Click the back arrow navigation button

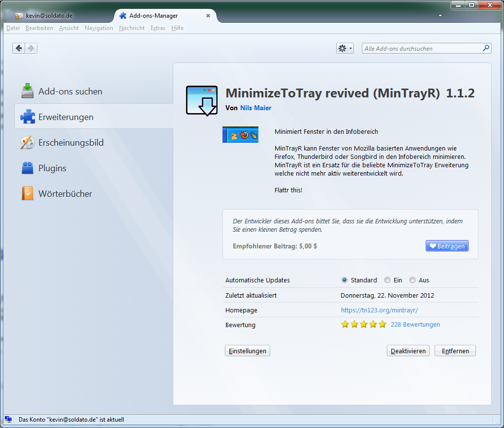[x=19, y=48]
